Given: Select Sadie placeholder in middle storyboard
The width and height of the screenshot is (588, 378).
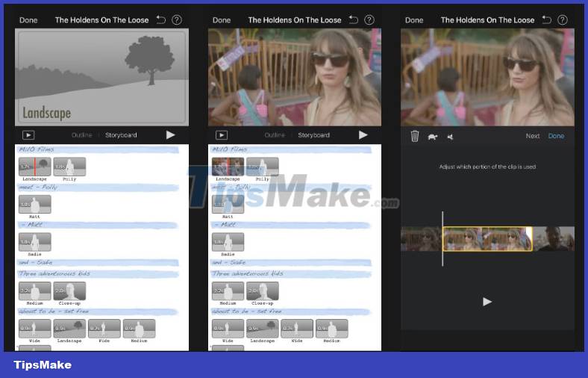Looking at the screenshot, I should pyautogui.click(x=228, y=242).
